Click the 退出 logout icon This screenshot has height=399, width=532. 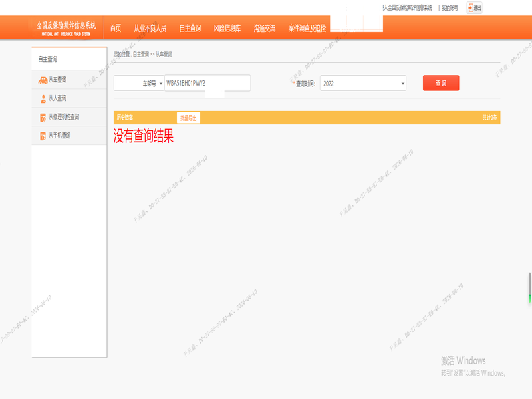pyautogui.click(x=475, y=7)
